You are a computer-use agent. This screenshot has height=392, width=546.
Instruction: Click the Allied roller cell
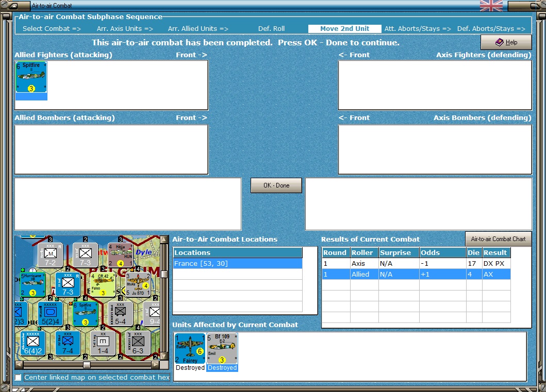pos(364,274)
